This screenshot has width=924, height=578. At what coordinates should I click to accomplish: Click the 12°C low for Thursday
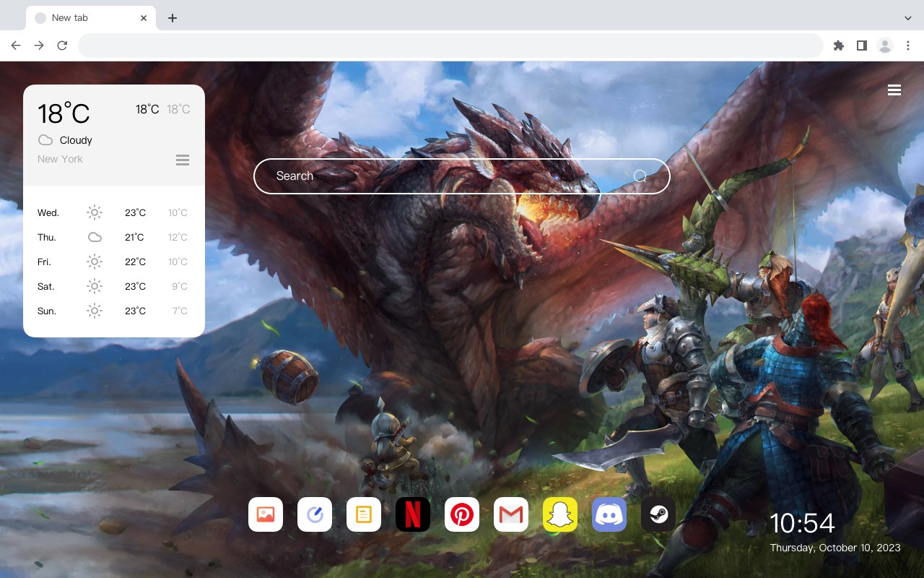pyautogui.click(x=178, y=237)
